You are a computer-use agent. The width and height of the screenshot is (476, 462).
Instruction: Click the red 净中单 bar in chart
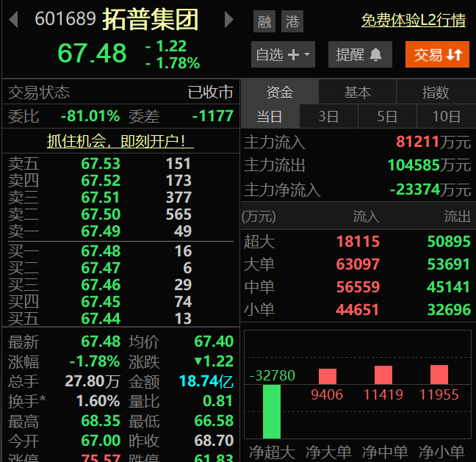(x=383, y=375)
